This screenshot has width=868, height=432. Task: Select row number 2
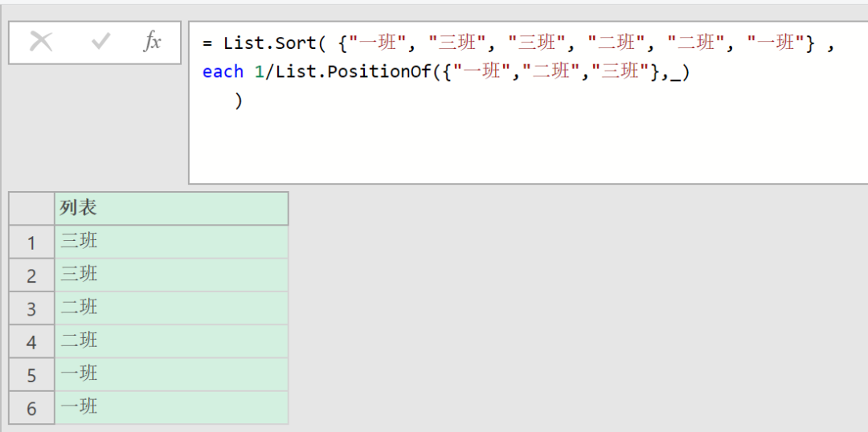(x=31, y=275)
